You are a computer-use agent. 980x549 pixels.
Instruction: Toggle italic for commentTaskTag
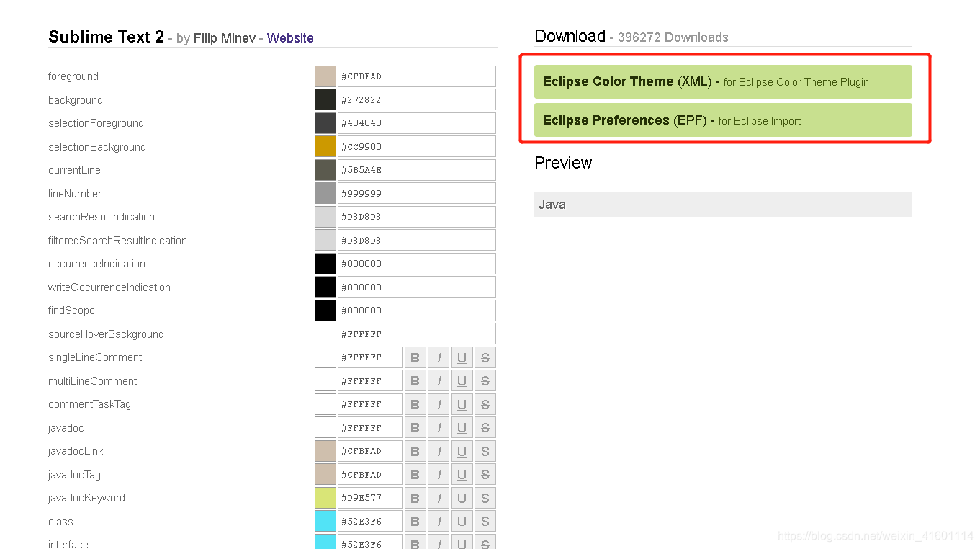439,404
